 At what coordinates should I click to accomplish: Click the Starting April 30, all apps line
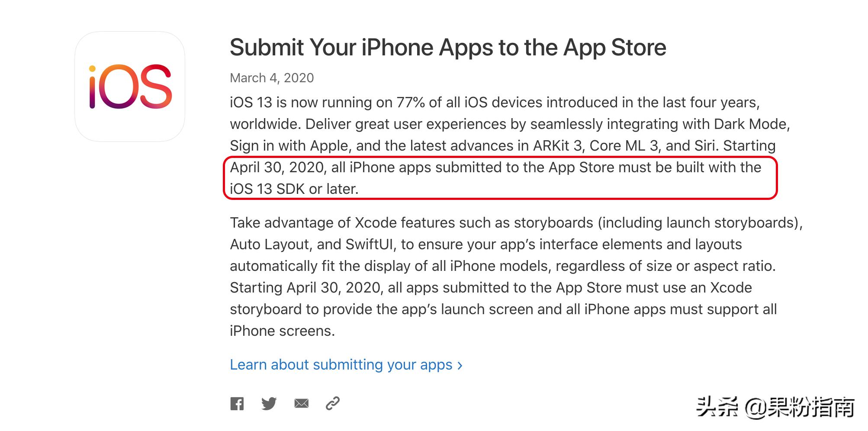click(x=491, y=288)
